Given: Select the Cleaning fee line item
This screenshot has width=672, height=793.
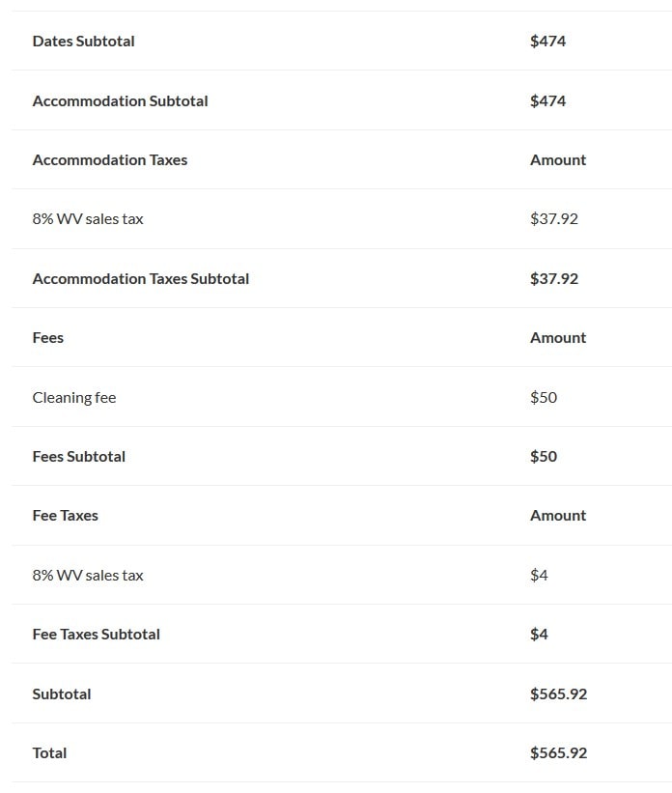Looking at the screenshot, I should (x=74, y=398).
